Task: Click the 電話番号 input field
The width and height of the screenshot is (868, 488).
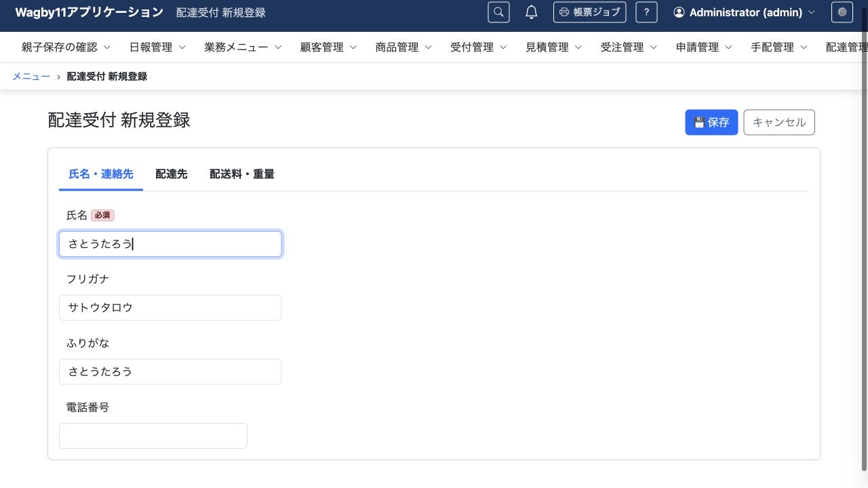Action: 153,436
